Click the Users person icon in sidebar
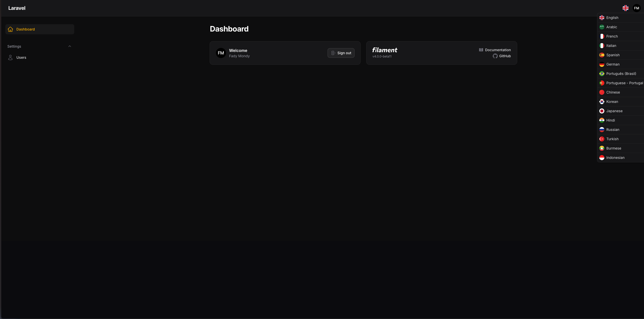Image resolution: width=644 pixels, height=319 pixels. click(x=10, y=57)
